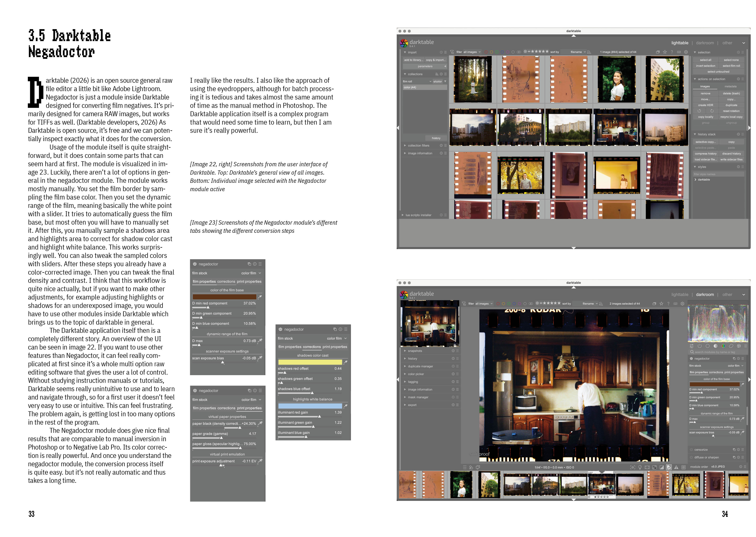
Task: Show active modules only in darkroom module groups
Action: [699, 346]
